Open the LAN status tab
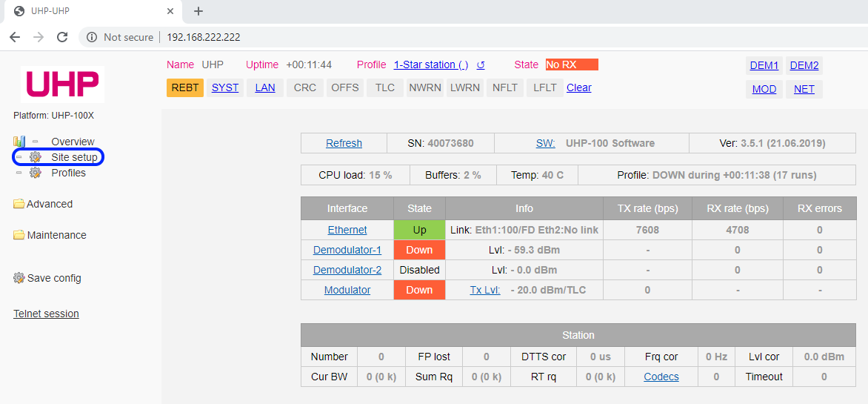Viewport: 868px width, 404px height. point(265,87)
